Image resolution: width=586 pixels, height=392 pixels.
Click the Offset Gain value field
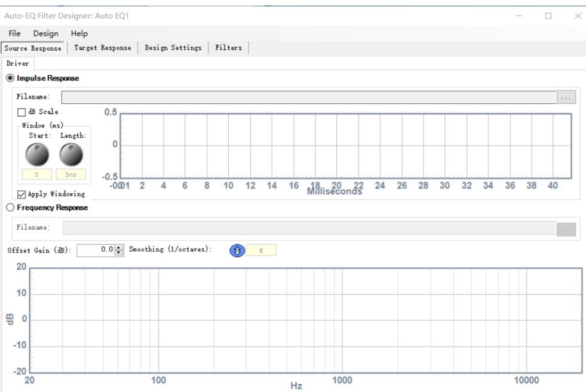(96, 250)
